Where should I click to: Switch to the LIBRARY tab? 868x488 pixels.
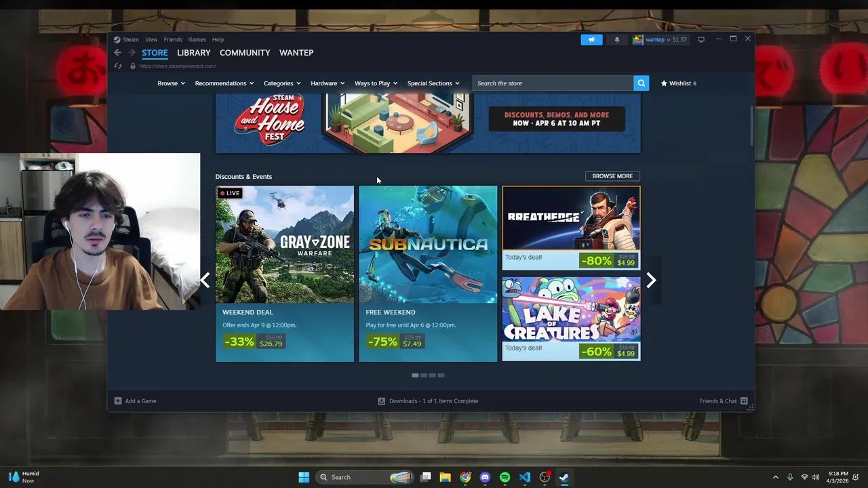tap(194, 52)
